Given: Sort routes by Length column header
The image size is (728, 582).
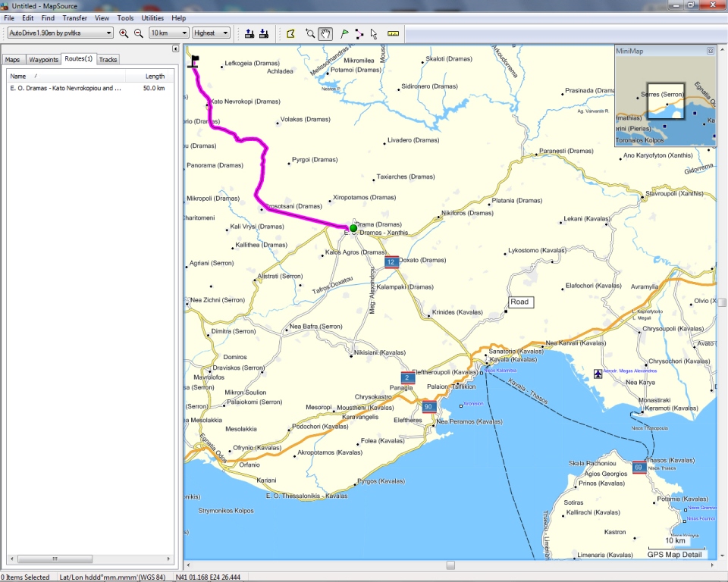Looking at the screenshot, I should click(155, 76).
